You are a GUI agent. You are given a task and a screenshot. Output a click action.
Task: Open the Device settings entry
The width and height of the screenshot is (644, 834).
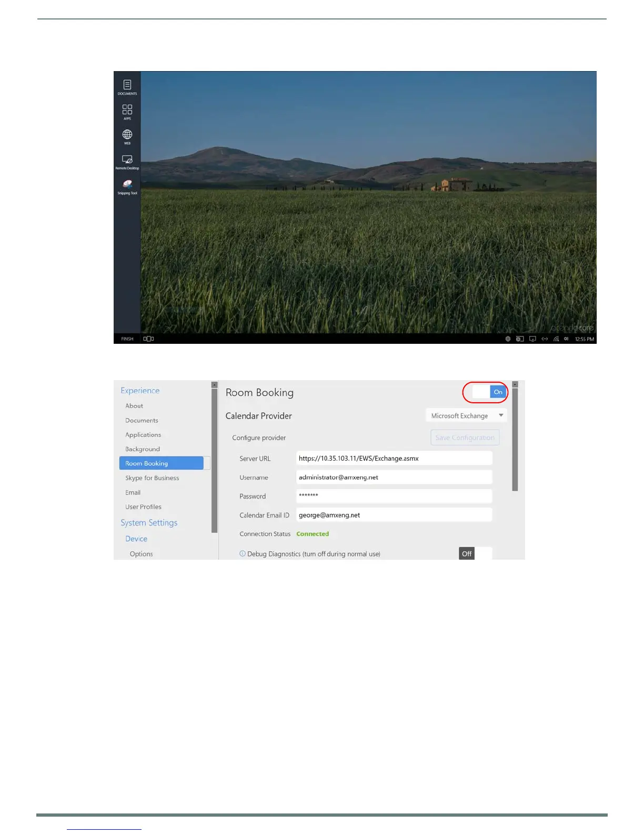136,539
